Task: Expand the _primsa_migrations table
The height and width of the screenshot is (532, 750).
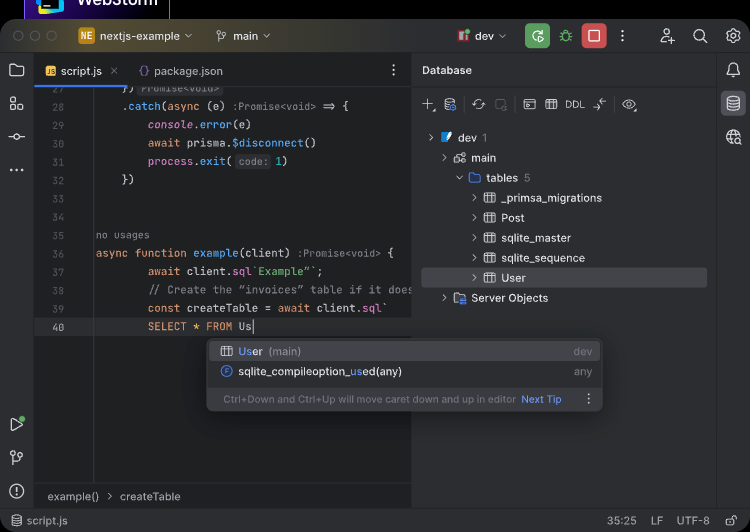Action: (474, 198)
